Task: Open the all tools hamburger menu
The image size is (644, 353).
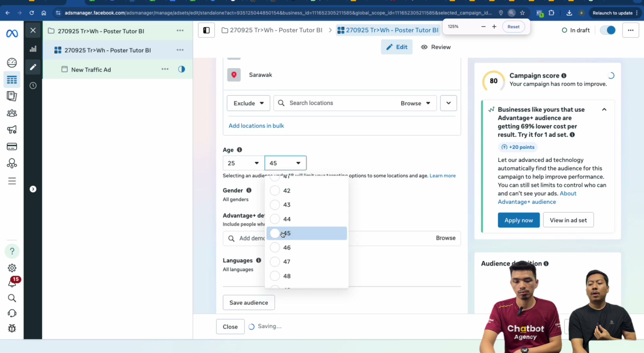Action: (x=12, y=181)
